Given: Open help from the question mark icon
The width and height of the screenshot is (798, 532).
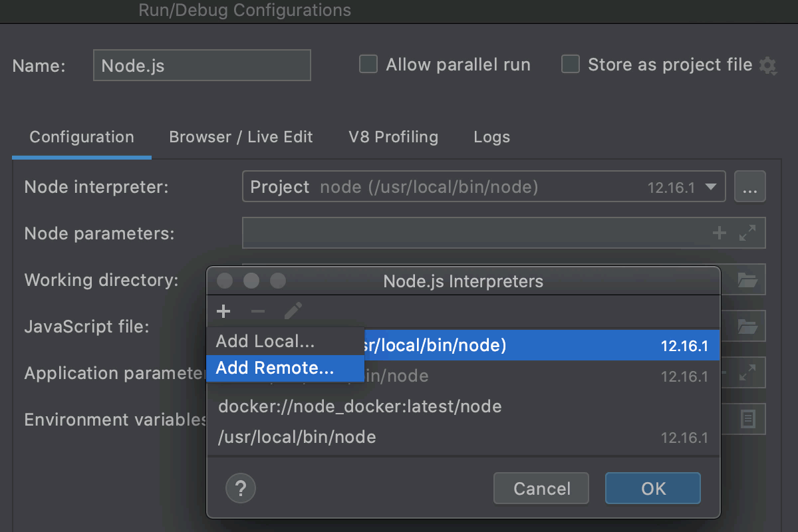Looking at the screenshot, I should pos(240,488).
